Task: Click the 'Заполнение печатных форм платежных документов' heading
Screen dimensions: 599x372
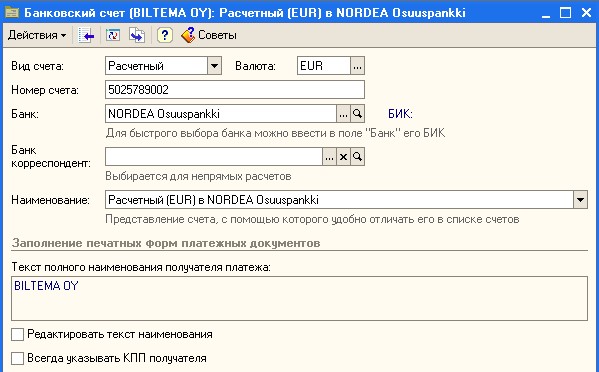Action: pyautogui.click(x=166, y=243)
